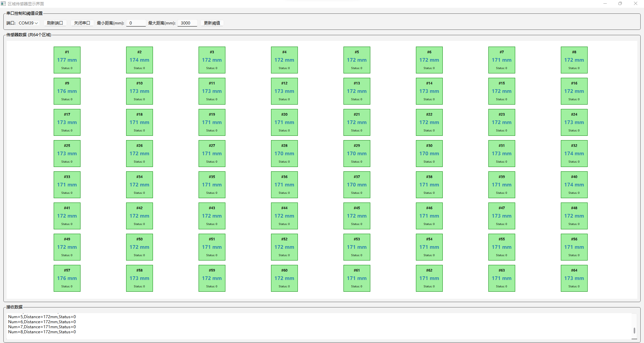This screenshot has width=644, height=343.
Task: Select sensor tile #23
Action: (502, 122)
